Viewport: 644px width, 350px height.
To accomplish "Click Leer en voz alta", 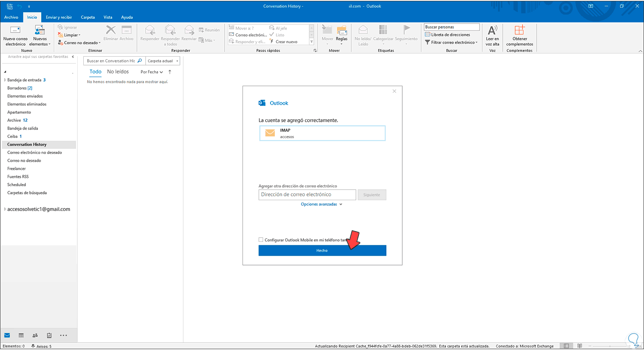I will tap(492, 35).
